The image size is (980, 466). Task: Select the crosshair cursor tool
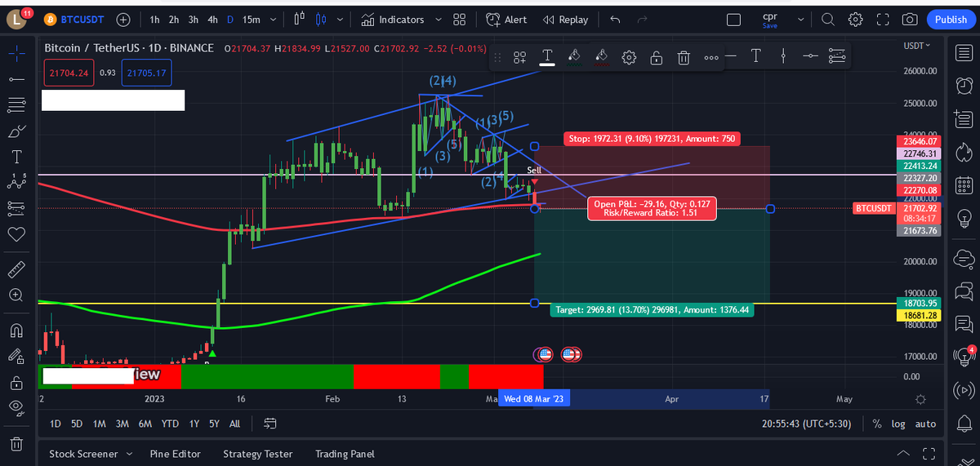point(16,53)
